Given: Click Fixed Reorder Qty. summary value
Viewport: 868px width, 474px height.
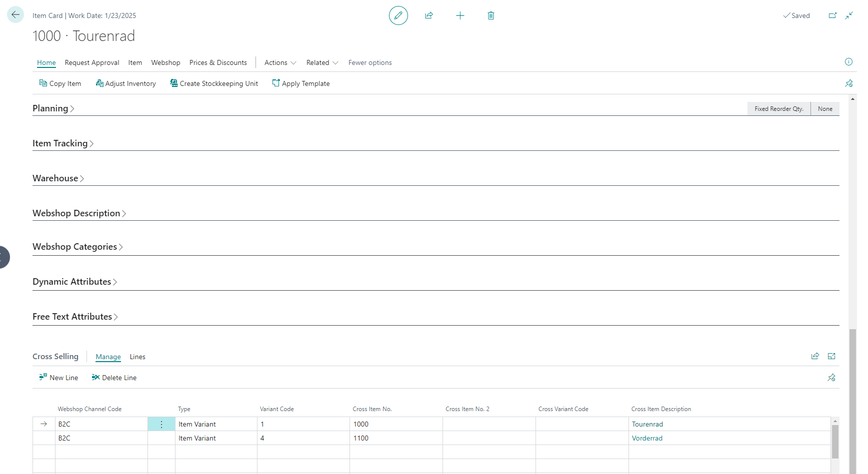Looking at the screenshot, I should (x=779, y=109).
